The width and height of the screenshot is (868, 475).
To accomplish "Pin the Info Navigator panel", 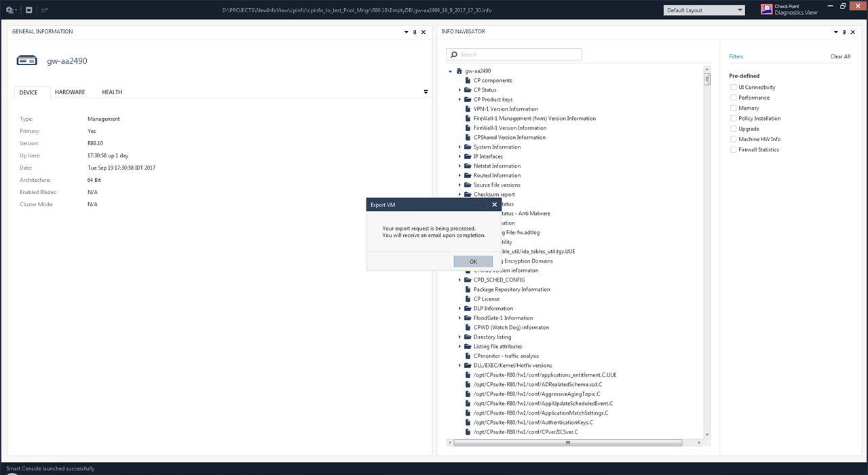I will pyautogui.click(x=844, y=32).
